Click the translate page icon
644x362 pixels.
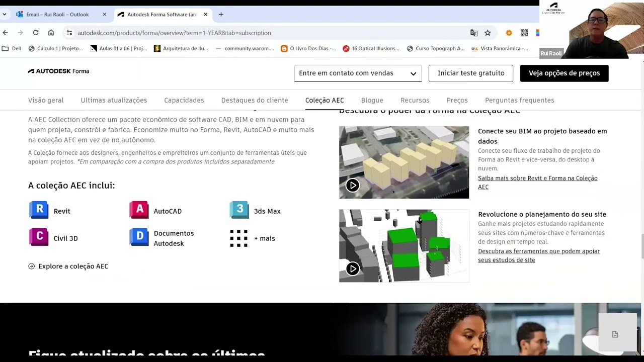click(474, 33)
